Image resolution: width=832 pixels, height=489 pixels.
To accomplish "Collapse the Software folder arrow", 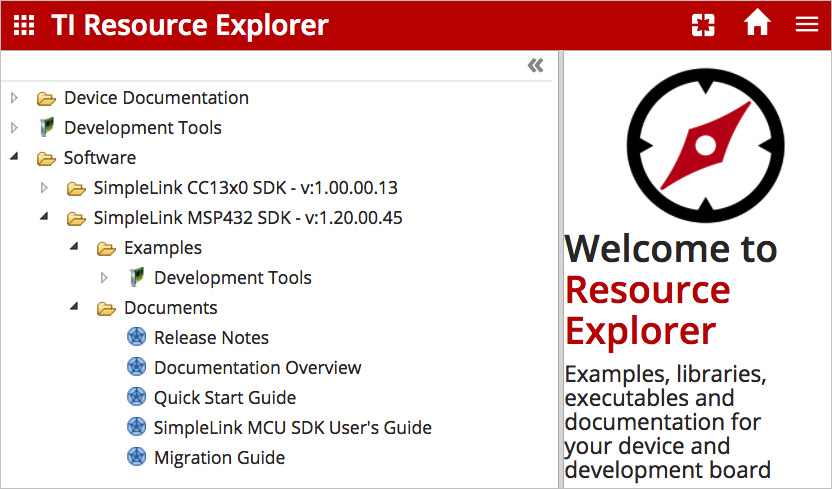I will (x=14, y=158).
